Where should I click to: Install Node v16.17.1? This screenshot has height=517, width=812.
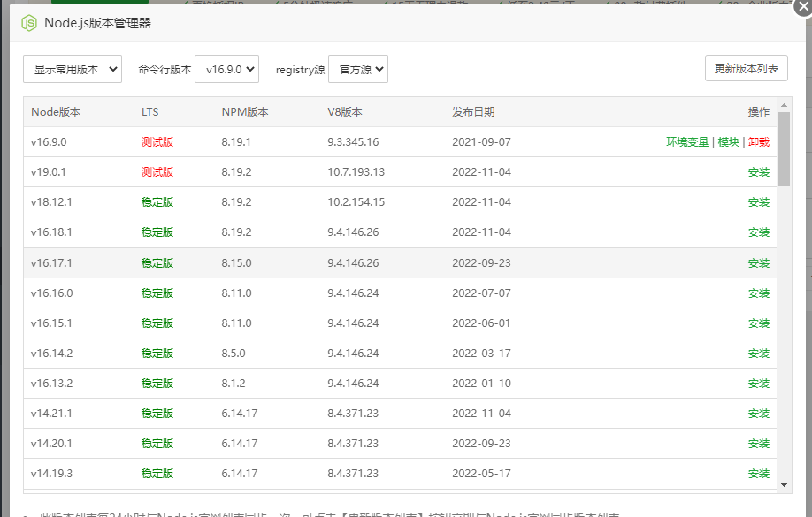(759, 262)
